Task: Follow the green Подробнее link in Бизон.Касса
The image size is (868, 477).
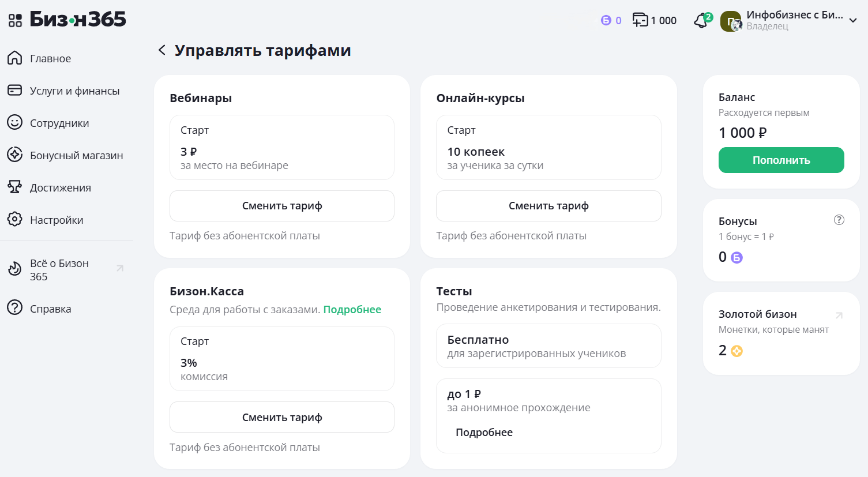Action: pos(352,310)
